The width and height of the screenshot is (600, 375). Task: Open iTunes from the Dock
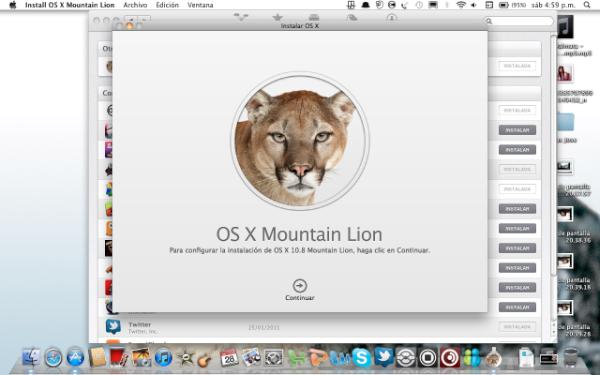163,357
